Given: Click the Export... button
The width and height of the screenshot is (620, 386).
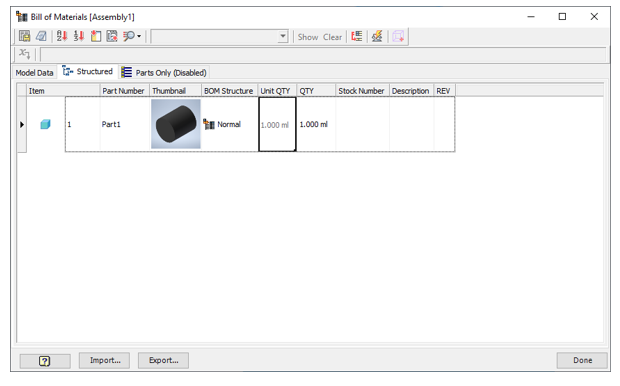Looking at the screenshot, I should pos(163,361).
